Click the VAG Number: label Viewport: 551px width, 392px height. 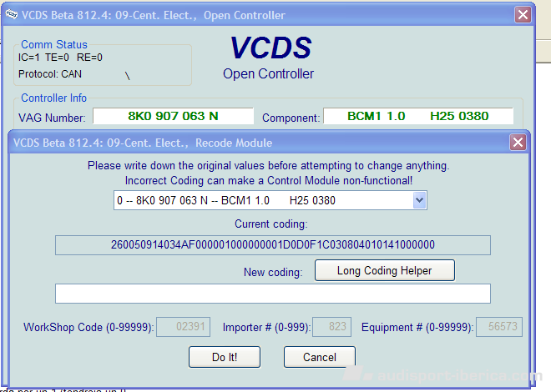tap(52, 118)
